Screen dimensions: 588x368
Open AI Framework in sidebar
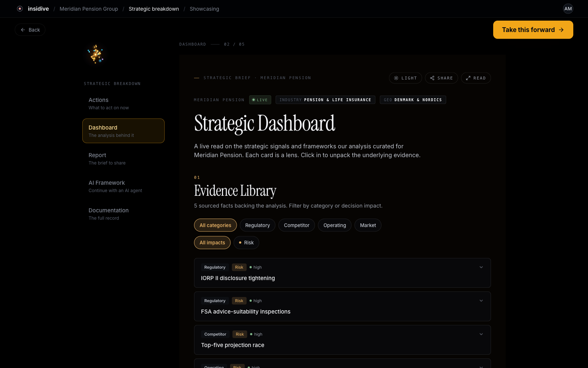pos(123,186)
